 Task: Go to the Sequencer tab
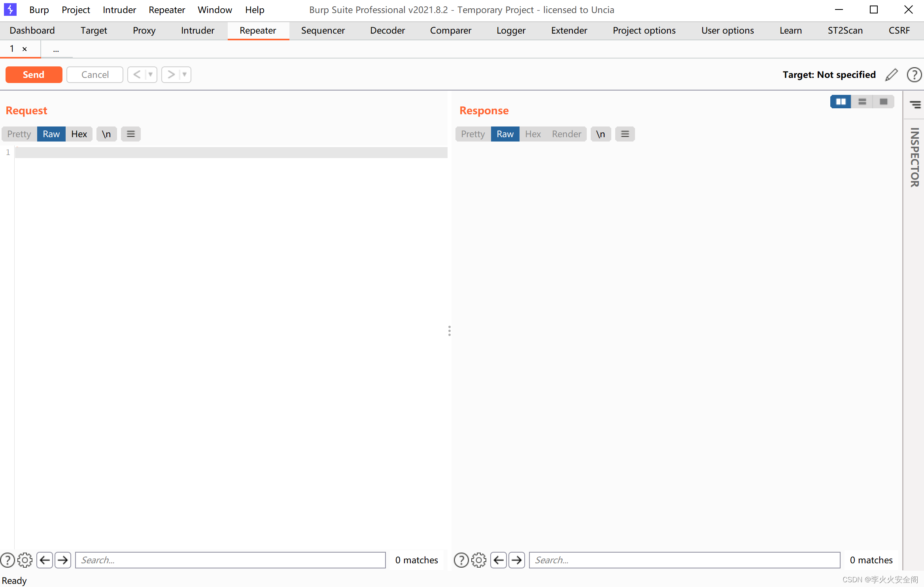323,30
